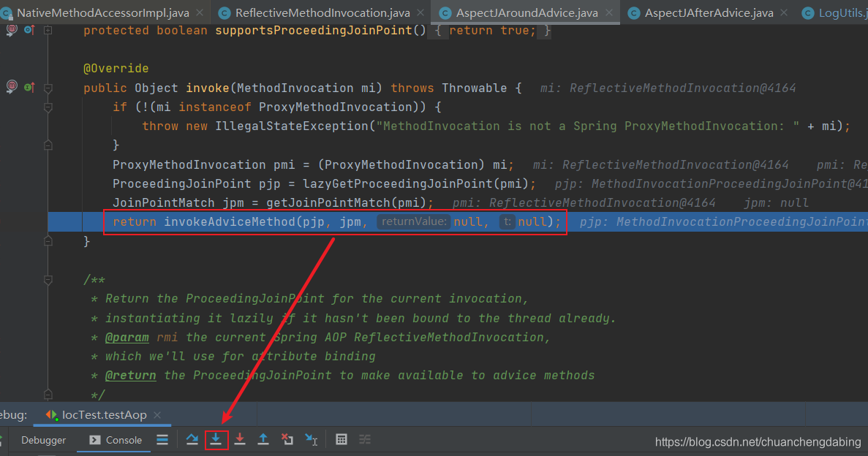The height and width of the screenshot is (456, 868).
Task: Click the @return Javadoc tag
Action: 131,376
